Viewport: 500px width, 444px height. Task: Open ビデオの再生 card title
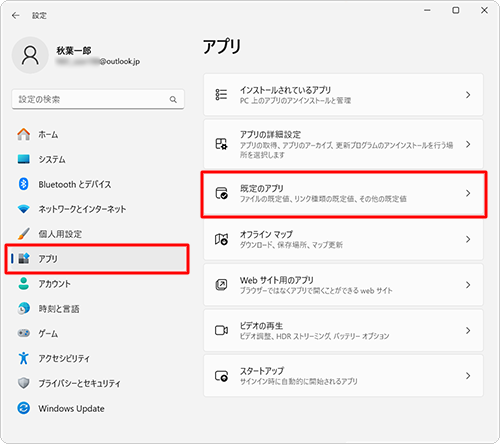click(261, 325)
